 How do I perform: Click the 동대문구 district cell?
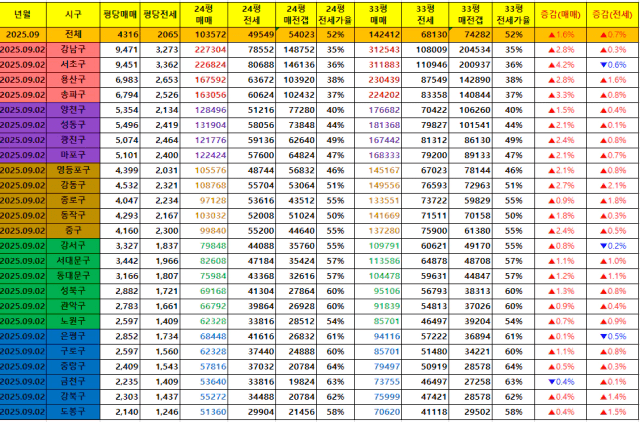(x=73, y=276)
